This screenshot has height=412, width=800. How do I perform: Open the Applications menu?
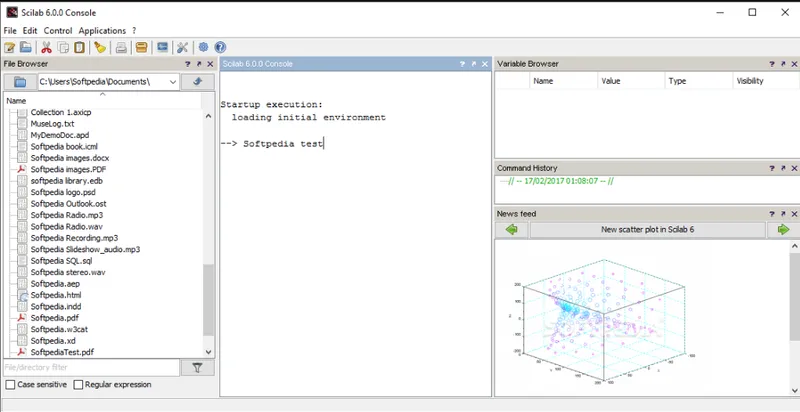(x=102, y=31)
